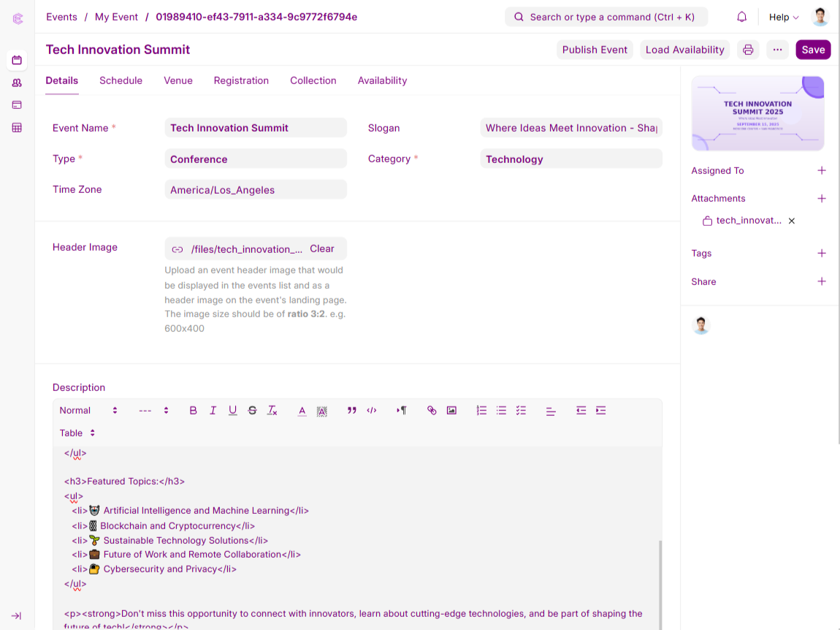The image size is (840, 630).
Task: Open the attendees section from the sidebar
Action: coord(16,83)
